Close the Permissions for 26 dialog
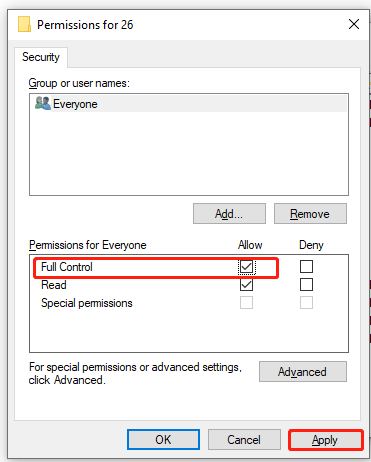371x462 pixels. pos(354,24)
